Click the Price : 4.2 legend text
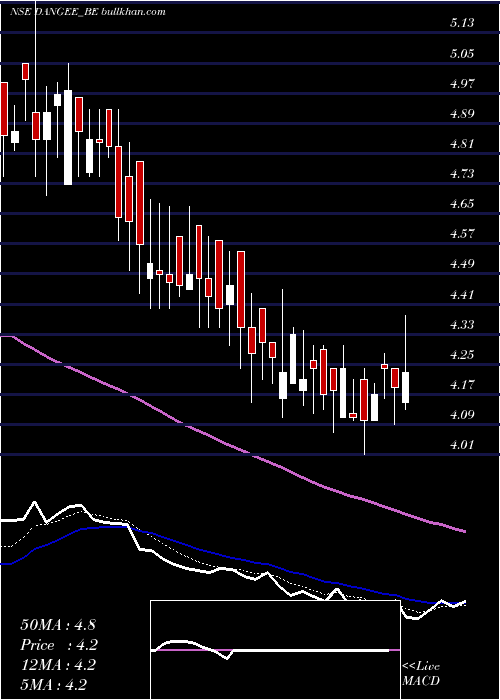The height and width of the screenshot is (700, 500). click(x=59, y=645)
